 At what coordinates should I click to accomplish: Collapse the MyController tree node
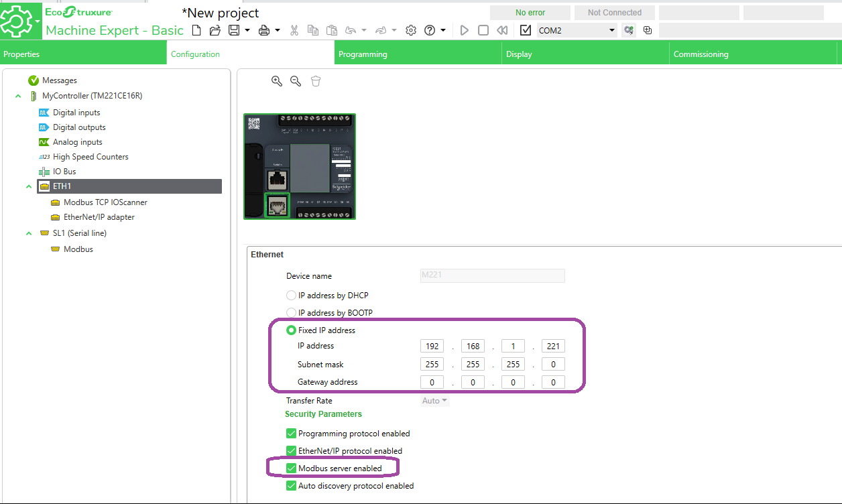18,97
